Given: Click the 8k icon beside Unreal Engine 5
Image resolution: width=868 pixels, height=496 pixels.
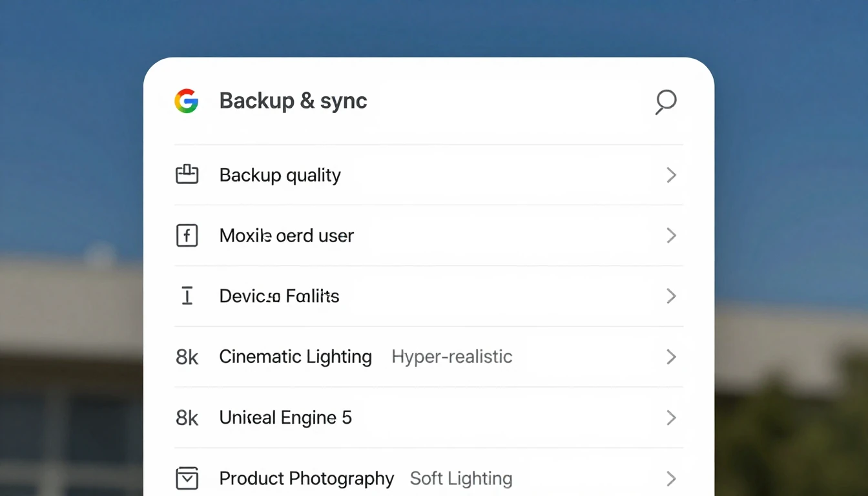Looking at the screenshot, I should click(x=187, y=418).
